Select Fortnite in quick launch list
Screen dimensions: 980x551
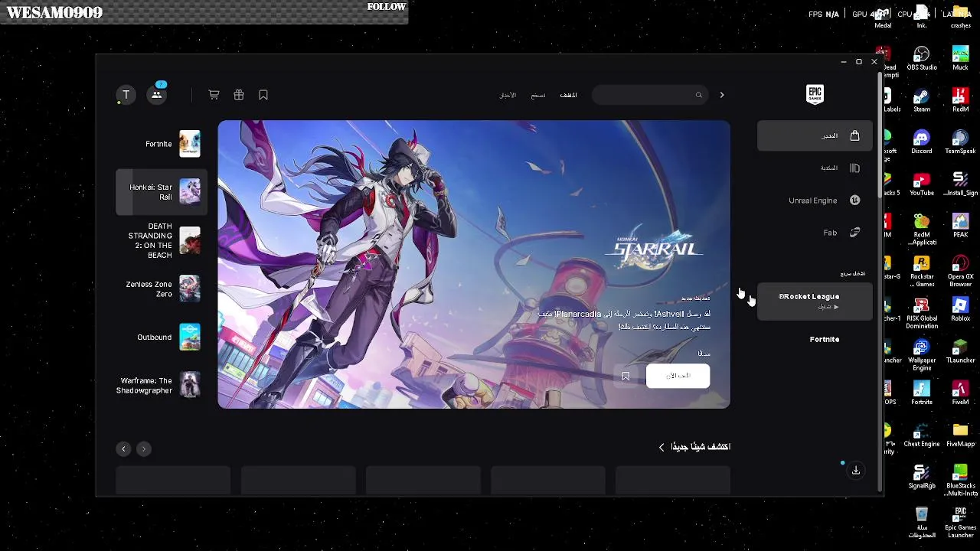point(825,339)
